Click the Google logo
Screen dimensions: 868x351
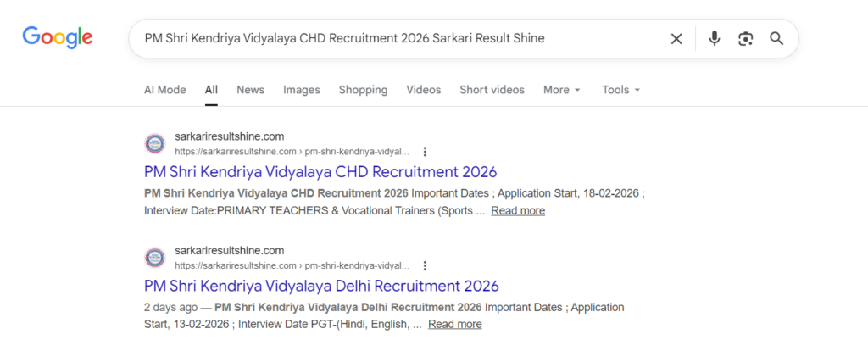[58, 37]
